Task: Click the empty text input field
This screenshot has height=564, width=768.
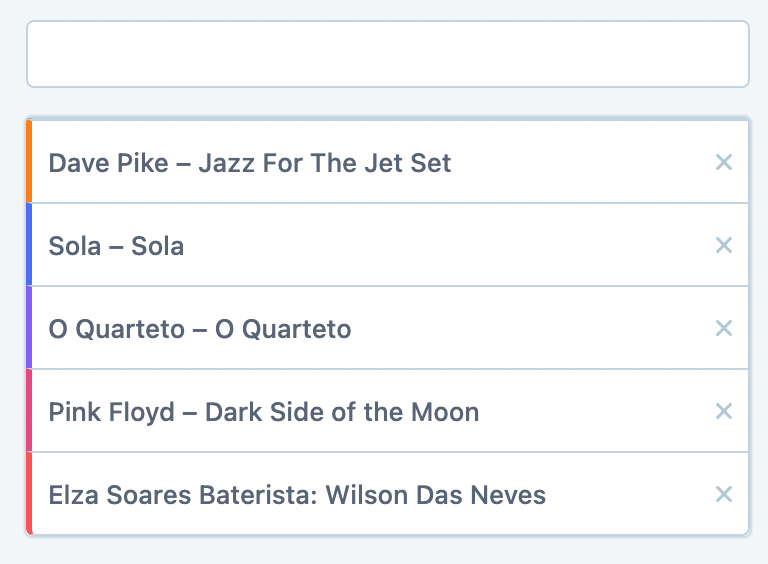Action: (387, 54)
